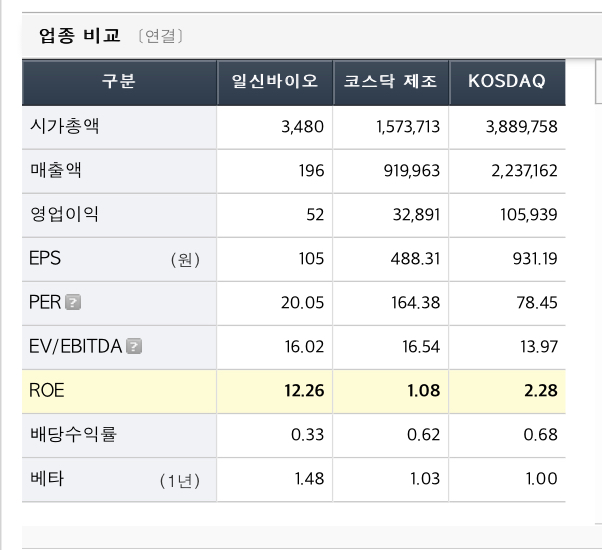Select sales value 196
Viewport: 602px width, 550px height.
coord(312,171)
